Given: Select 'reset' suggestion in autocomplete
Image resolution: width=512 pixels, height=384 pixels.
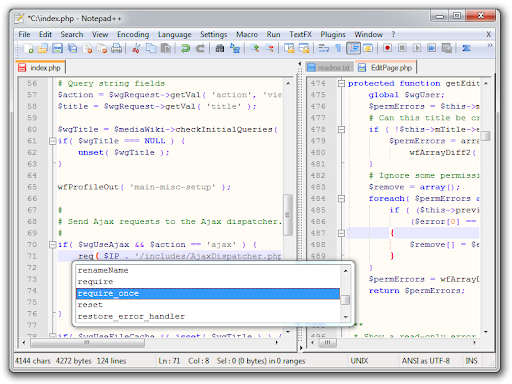Looking at the screenshot, I should click(x=208, y=305).
